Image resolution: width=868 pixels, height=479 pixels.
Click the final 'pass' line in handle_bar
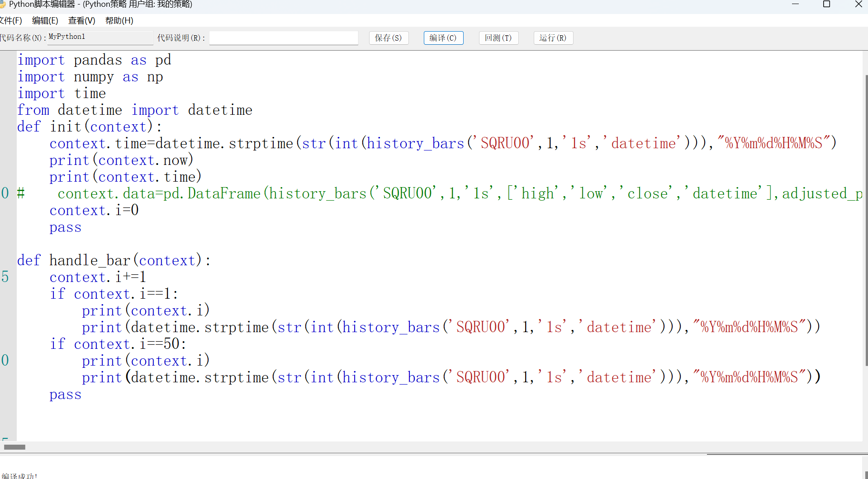(x=66, y=394)
